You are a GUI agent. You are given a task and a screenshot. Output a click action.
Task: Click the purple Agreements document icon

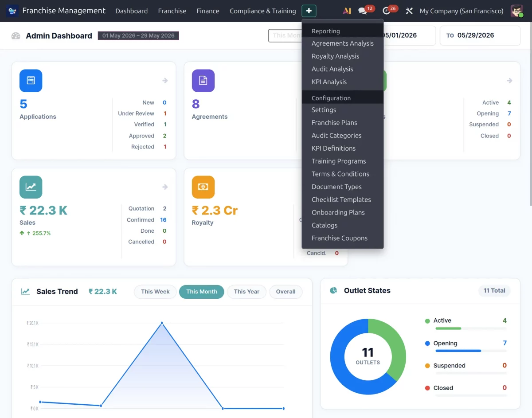(x=203, y=81)
